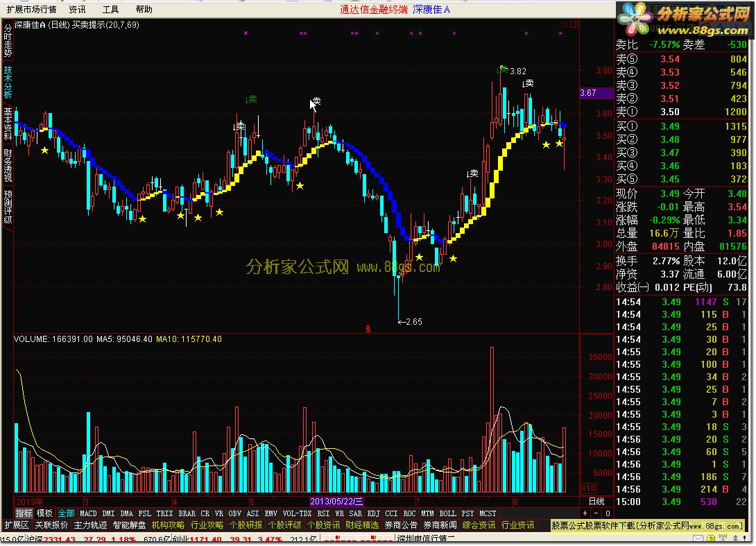Switch to 分时走势 side tab

(x=8, y=41)
